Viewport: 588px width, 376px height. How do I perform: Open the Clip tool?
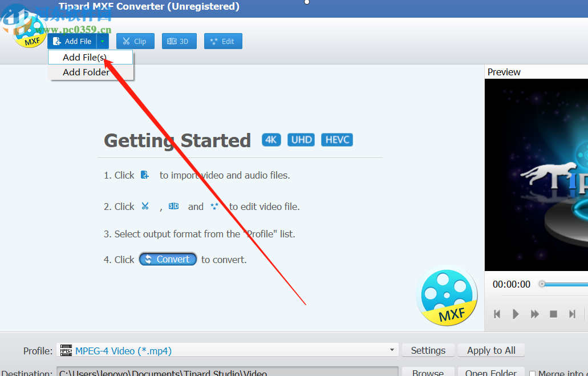(x=135, y=41)
